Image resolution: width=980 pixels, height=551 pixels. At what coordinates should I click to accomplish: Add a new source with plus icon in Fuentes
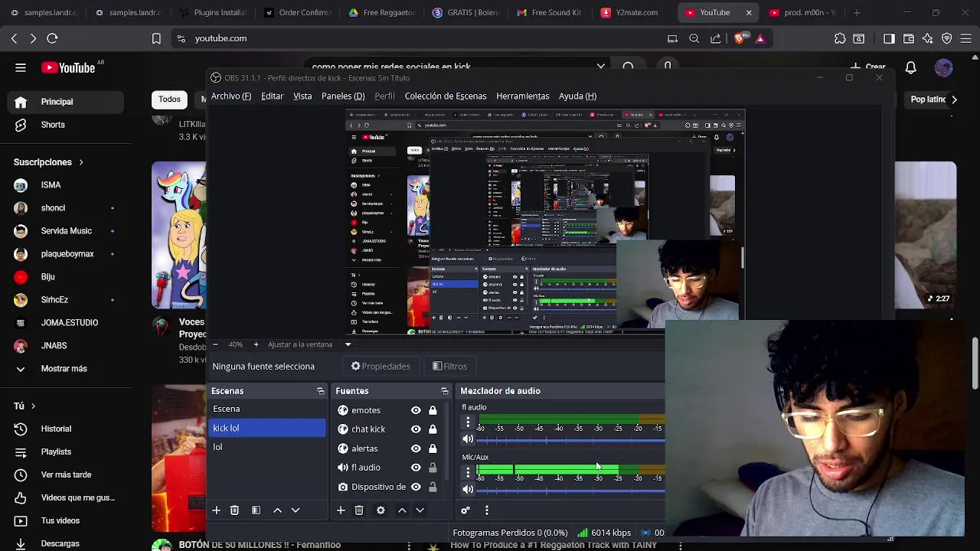tap(341, 510)
